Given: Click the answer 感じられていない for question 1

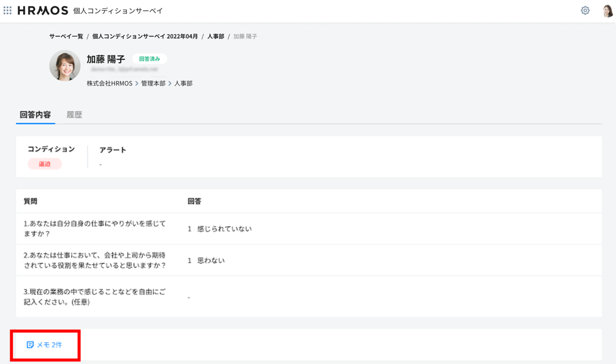Looking at the screenshot, I should [224, 229].
